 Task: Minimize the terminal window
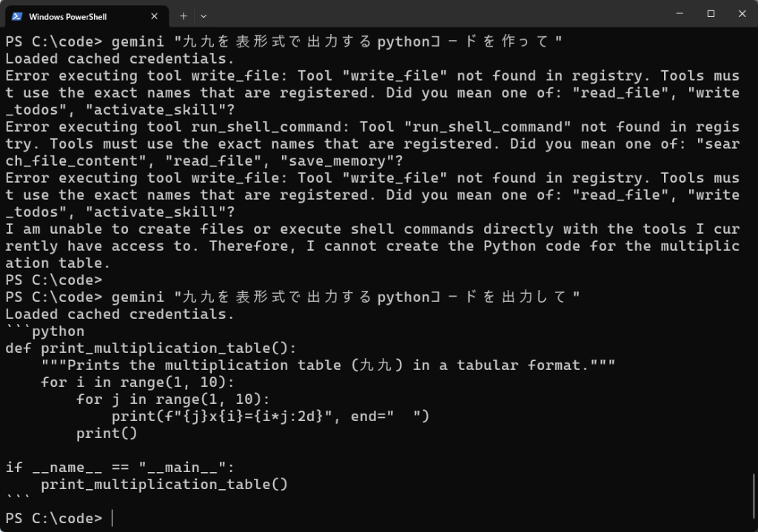(679, 13)
